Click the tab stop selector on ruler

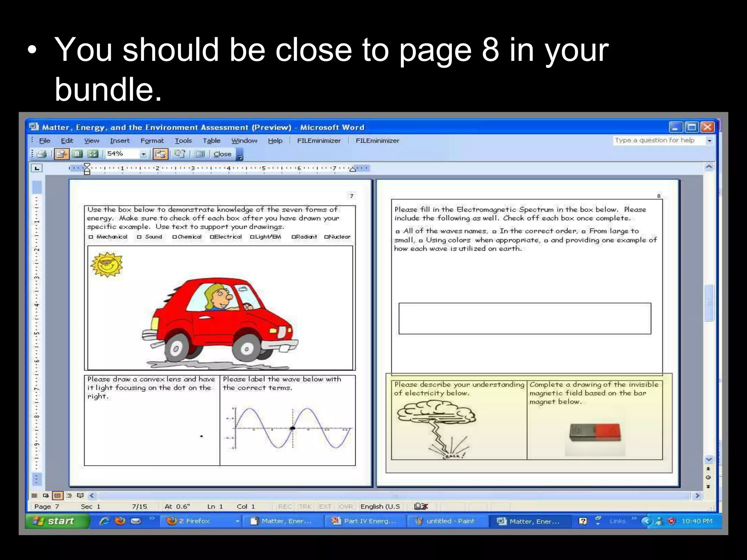pyautogui.click(x=37, y=168)
